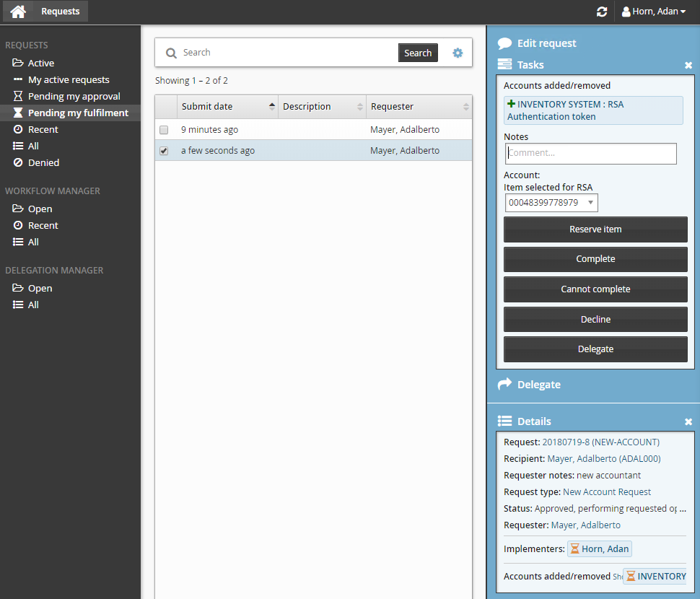Click the Delegate arrow icon heading
Image resolution: width=700 pixels, height=599 pixels.
click(505, 384)
